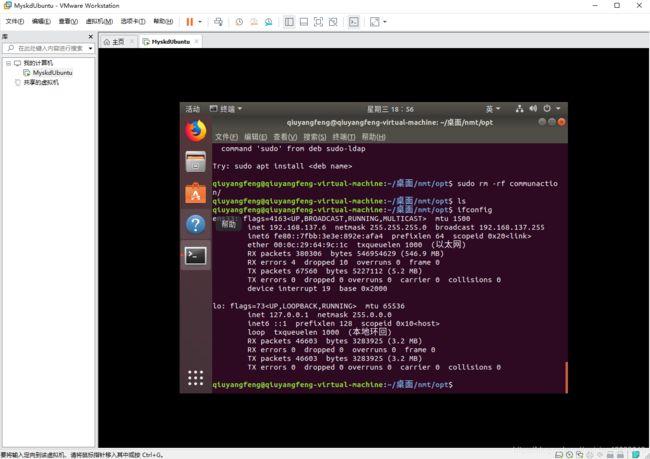Open the stretch display dropdown arrow

click(385, 22)
